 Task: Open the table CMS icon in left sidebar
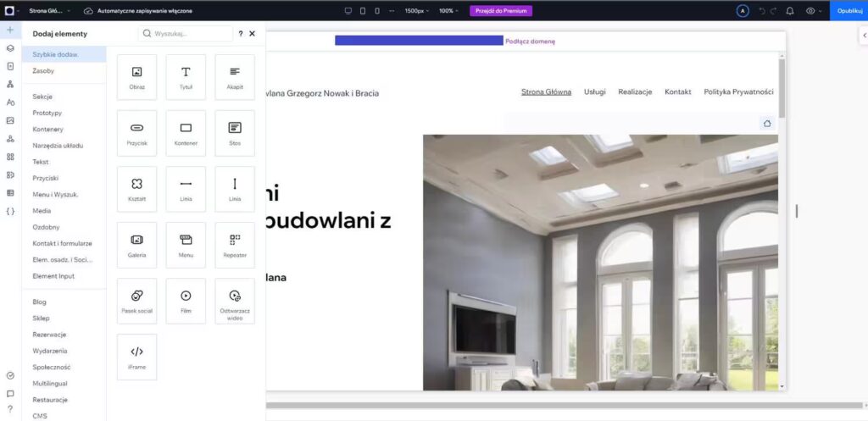click(10, 192)
